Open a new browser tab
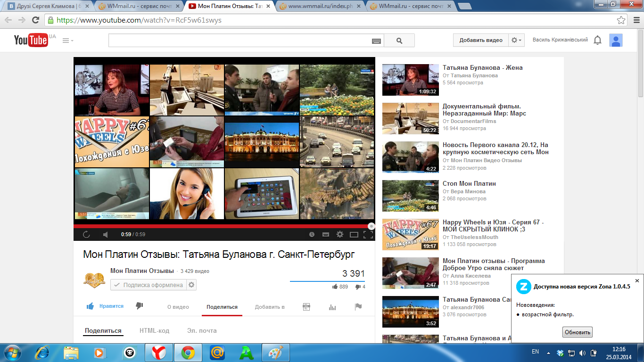The image size is (644, 362). click(x=465, y=7)
